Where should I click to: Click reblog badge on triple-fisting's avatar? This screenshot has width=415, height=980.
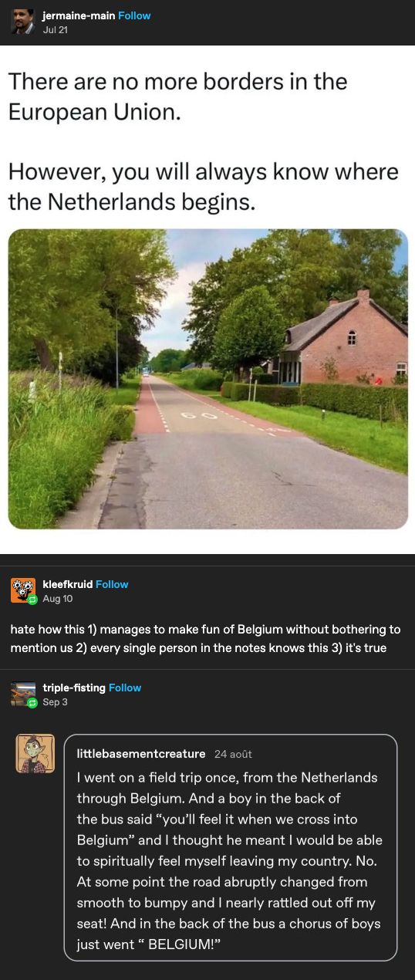[32, 703]
